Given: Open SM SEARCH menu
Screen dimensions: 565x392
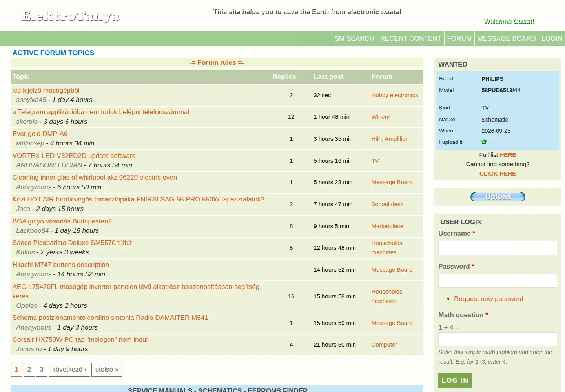Looking at the screenshot, I should pos(354,38).
